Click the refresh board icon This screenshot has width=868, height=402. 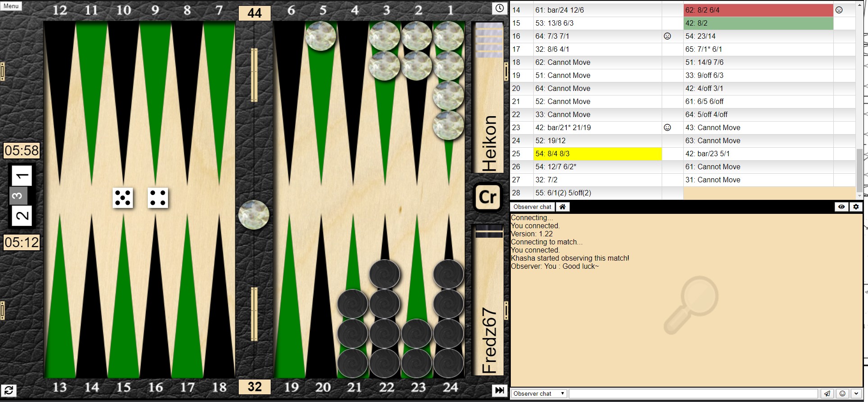(x=9, y=390)
